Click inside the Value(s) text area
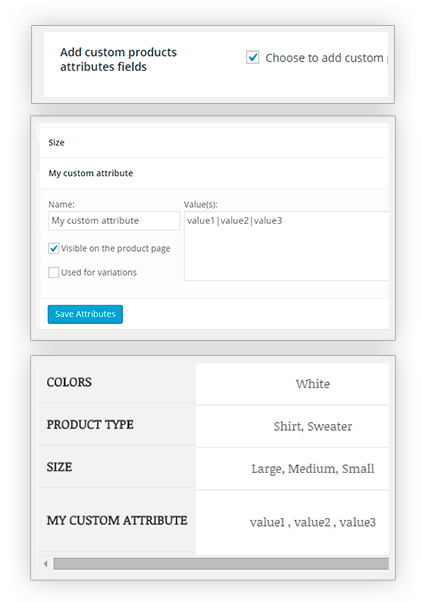Screen dimensions: 422x602 [286, 246]
